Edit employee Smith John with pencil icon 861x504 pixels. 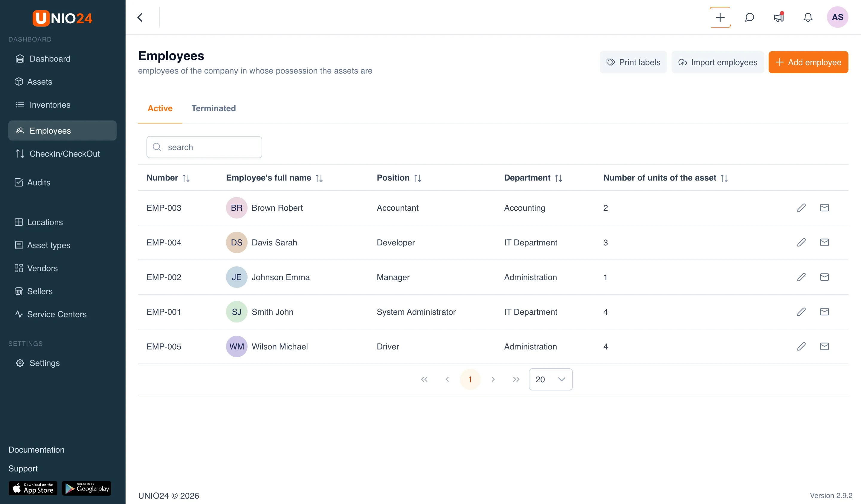[801, 311]
